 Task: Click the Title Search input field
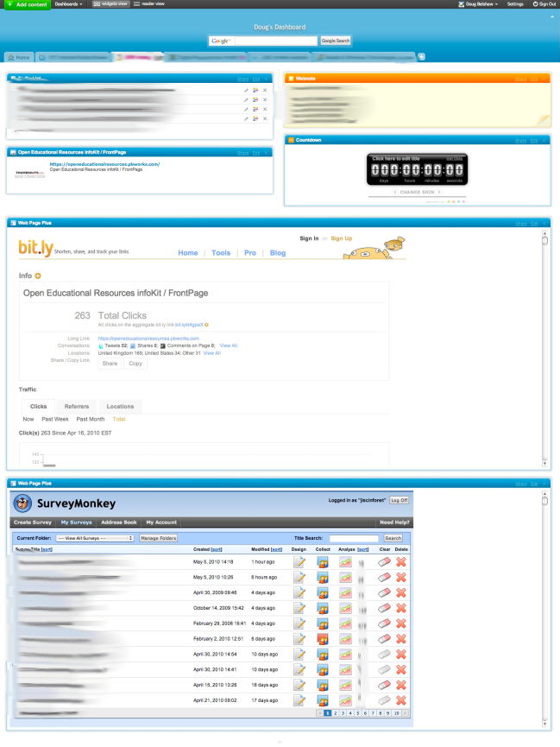(x=354, y=538)
